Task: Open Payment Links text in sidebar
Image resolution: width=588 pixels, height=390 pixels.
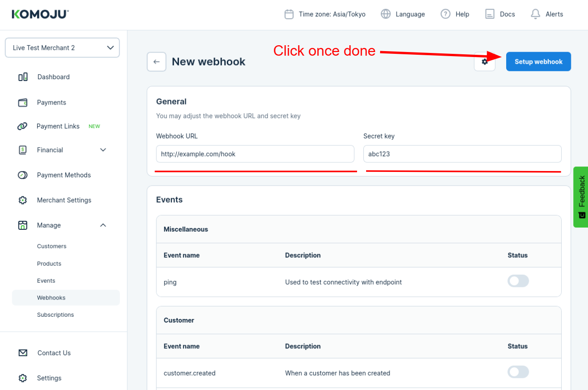Action: click(58, 126)
